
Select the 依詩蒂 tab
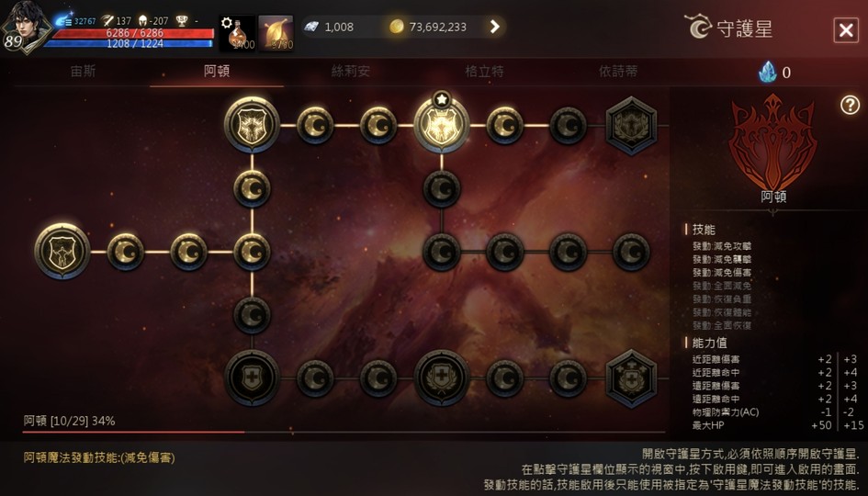[618, 72]
